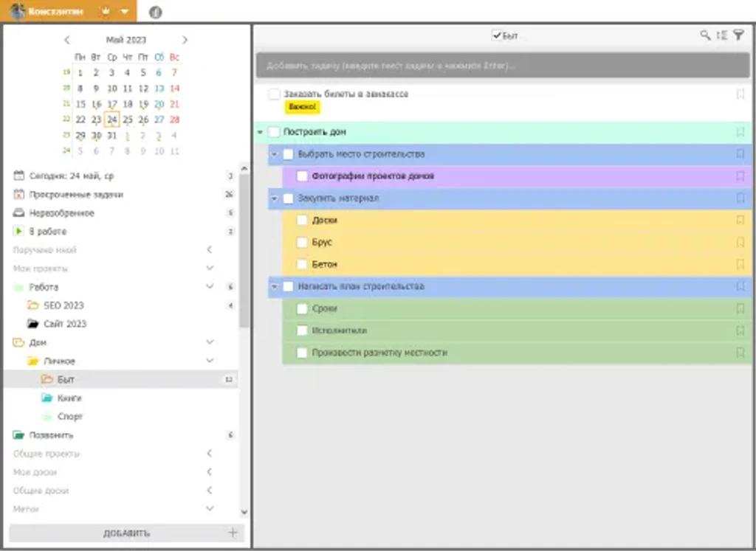Bookmark the 'Заказать билеты в авиакассе' task
Viewport: 756px width, 551px height.
(740, 94)
